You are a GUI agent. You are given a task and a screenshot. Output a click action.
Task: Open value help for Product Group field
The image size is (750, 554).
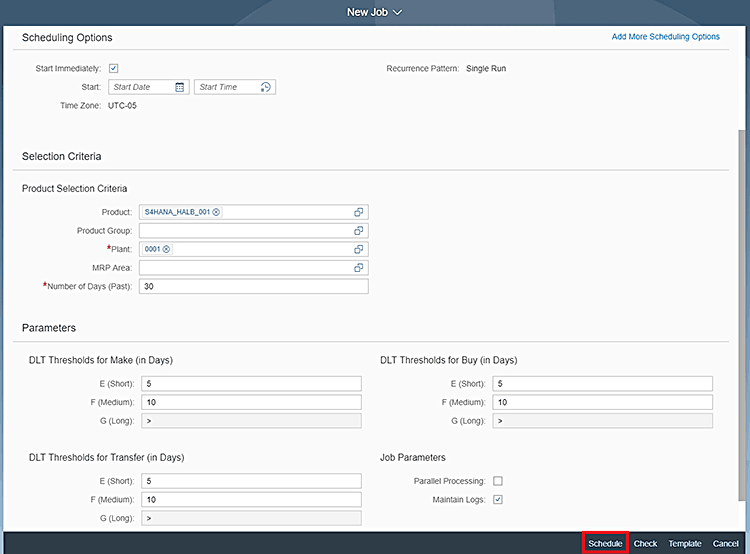point(359,231)
